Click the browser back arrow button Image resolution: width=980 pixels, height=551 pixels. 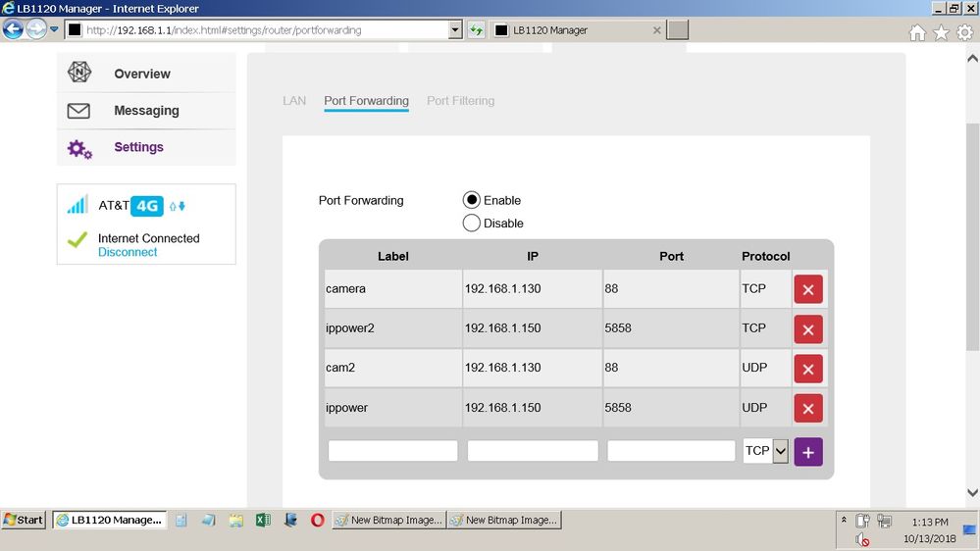tap(14, 29)
